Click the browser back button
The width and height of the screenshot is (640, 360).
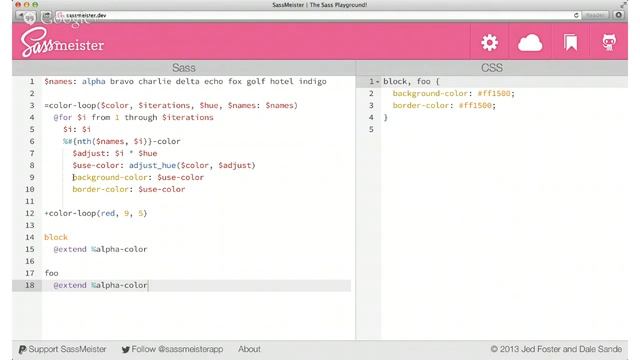click(x=20, y=15)
